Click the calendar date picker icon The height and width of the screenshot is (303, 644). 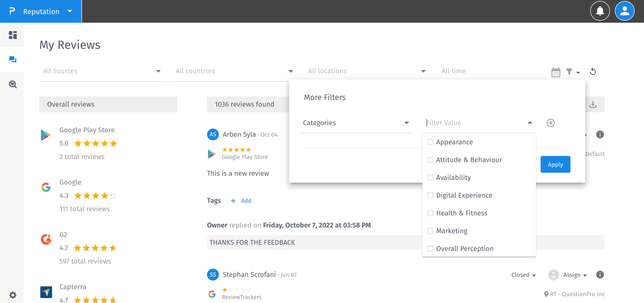[x=555, y=72]
